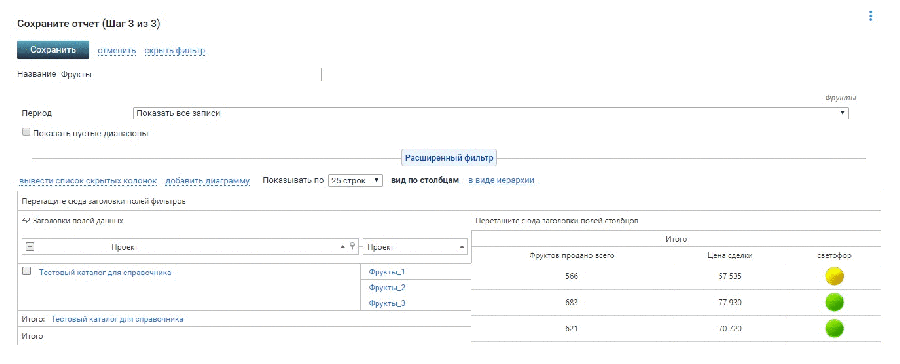Click the column fields drop area label
This screenshot has height=364, width=900.
(x=557, y=221)
